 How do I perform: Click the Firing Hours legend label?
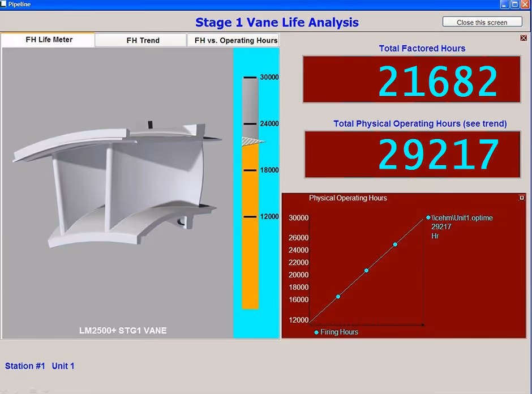pos(339,332)
